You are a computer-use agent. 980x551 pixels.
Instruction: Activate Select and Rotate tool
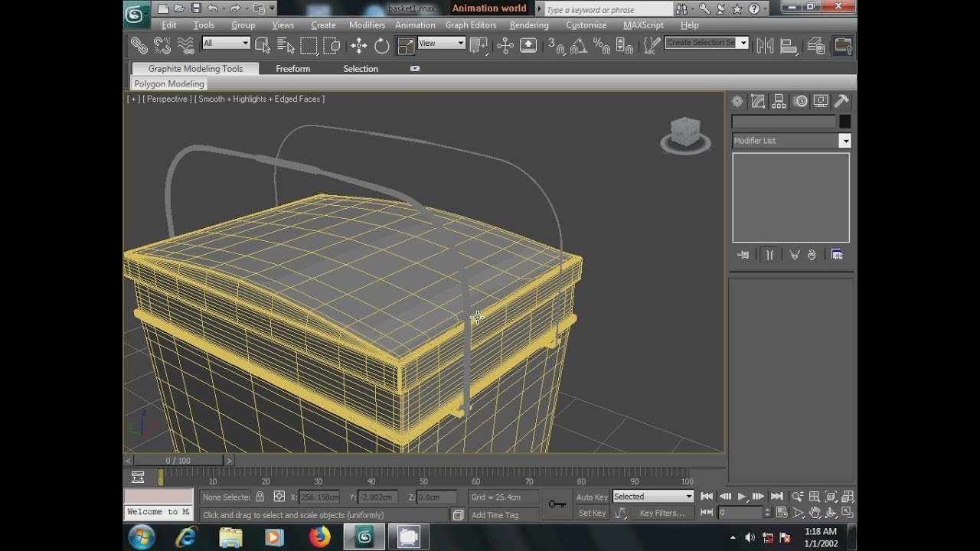click(382, 46)
